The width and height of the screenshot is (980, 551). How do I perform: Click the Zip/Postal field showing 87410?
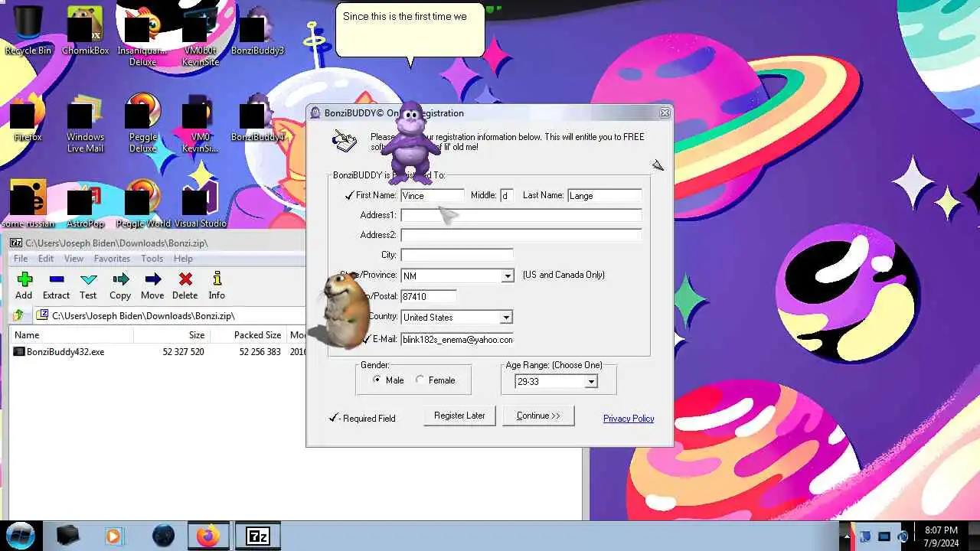429,296
